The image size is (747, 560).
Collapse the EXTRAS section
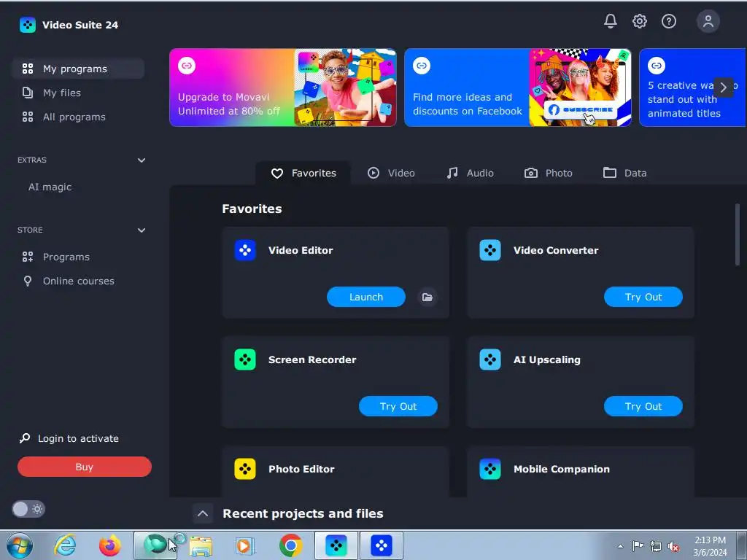coord(142,160)
